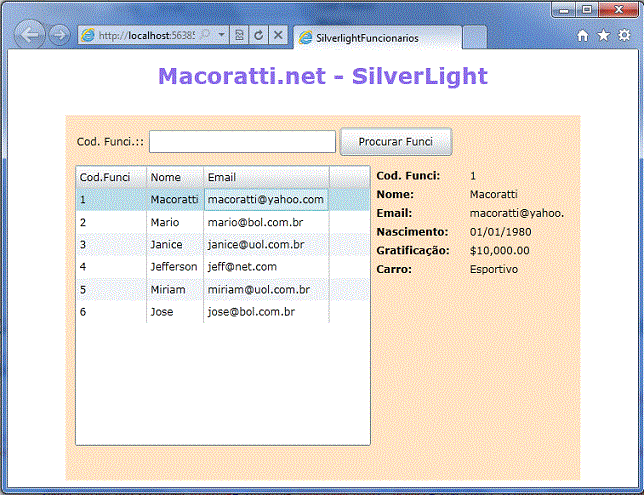Viewport: 644px width, 495px height.
Task: Refresh the page with the reload icon
Action: (258, 35)
